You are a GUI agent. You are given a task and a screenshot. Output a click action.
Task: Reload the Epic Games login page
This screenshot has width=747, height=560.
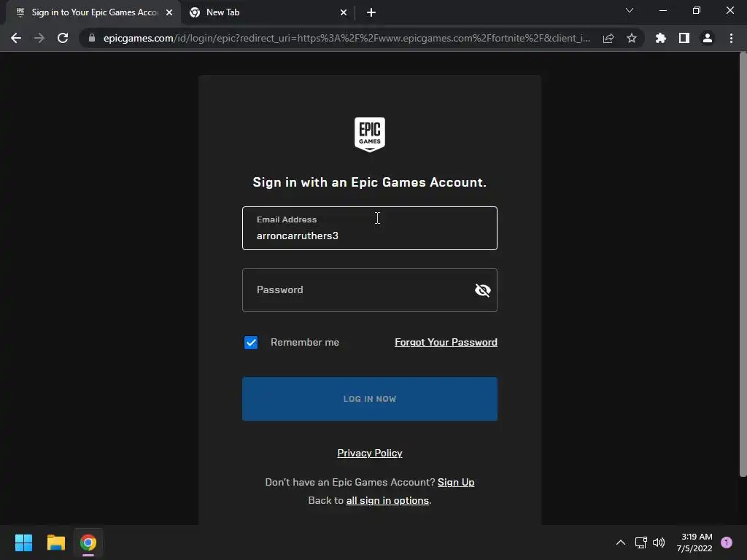63,38
